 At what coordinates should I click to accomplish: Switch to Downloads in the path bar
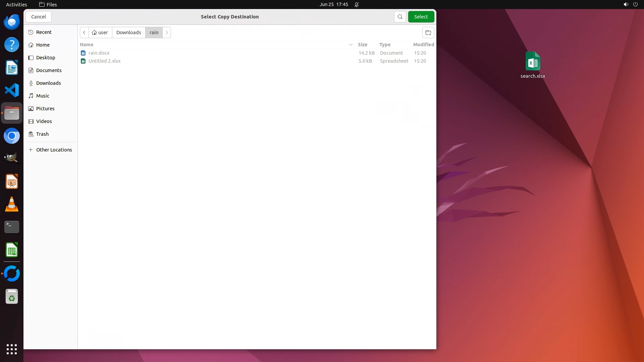128,33
